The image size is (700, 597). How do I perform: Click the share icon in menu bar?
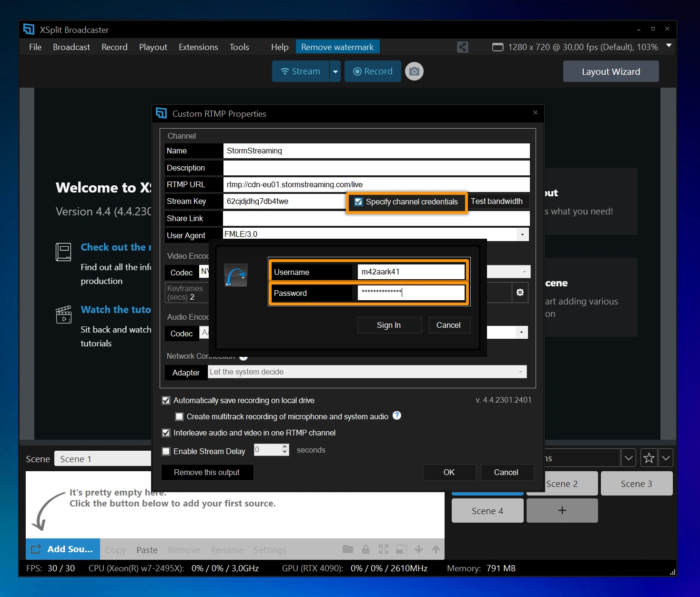pos(462,47)
